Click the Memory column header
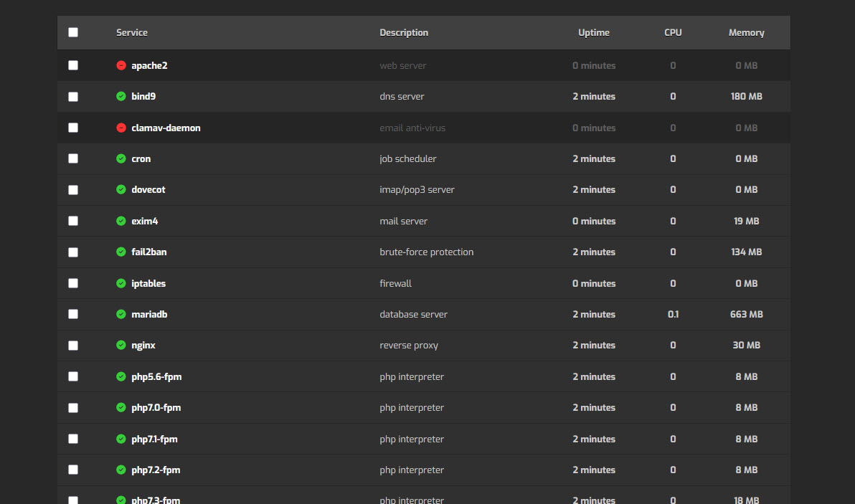This screenshot has width=855, height=504. (x=747, y=33)
